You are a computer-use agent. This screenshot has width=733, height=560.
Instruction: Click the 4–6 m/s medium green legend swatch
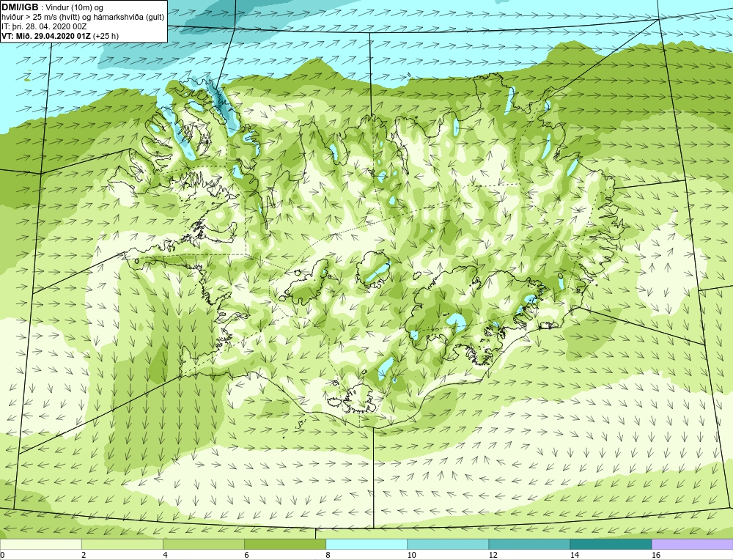point(203,544)
